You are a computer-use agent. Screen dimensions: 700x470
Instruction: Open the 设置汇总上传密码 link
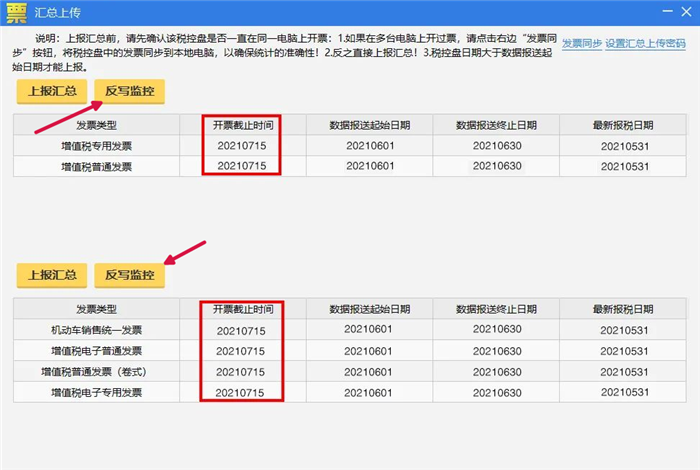tap(645, 43)
